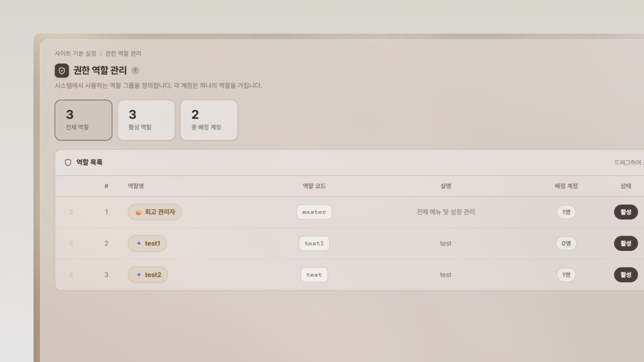Select the 활성 역할 summary card
The image size is (644, 362).
click(x=146, y=120)
